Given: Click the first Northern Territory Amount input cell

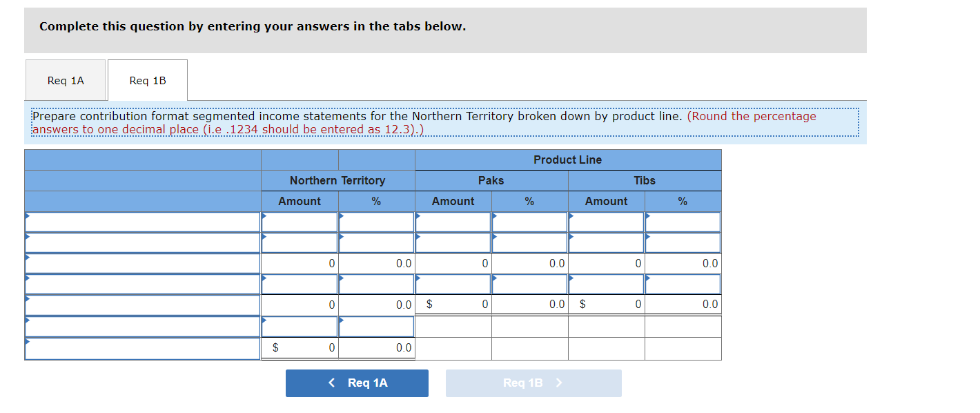Looking at the screenshot, I should [300, 222].
